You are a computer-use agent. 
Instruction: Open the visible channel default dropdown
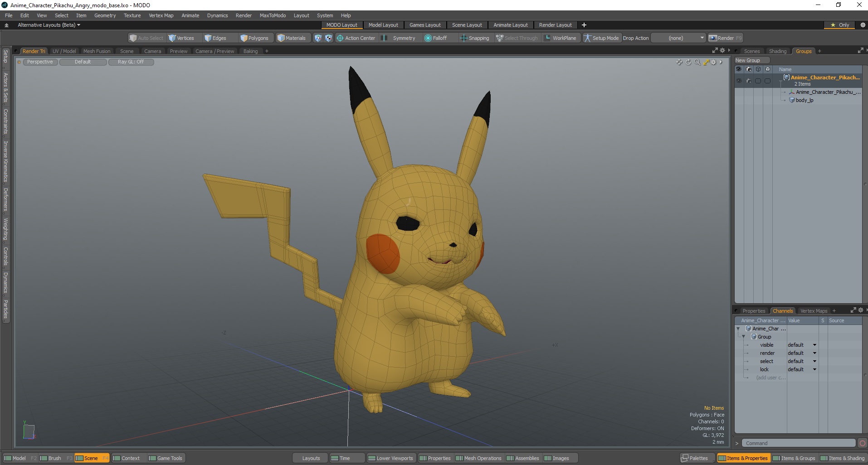(802, 345)
